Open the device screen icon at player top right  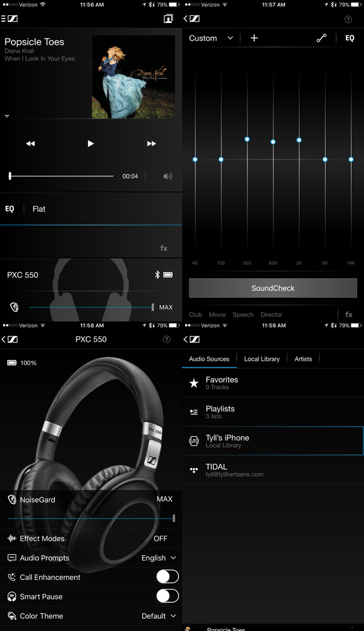(168, 18)
